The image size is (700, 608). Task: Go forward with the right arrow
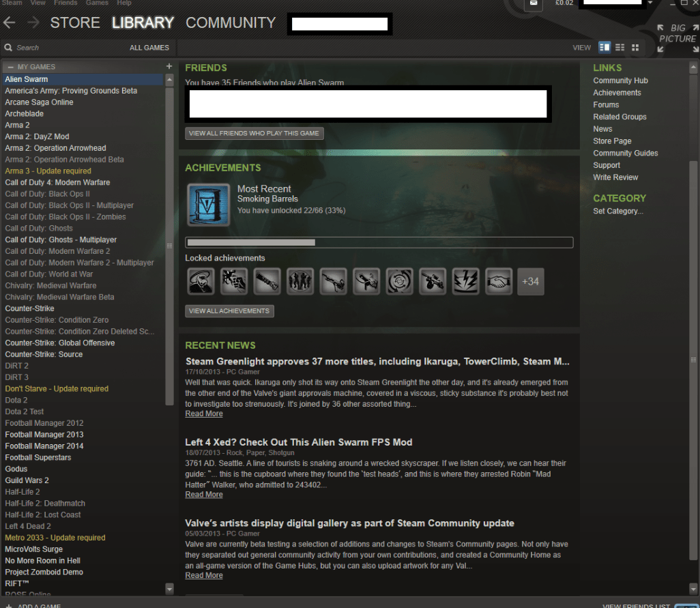(33, 23)
